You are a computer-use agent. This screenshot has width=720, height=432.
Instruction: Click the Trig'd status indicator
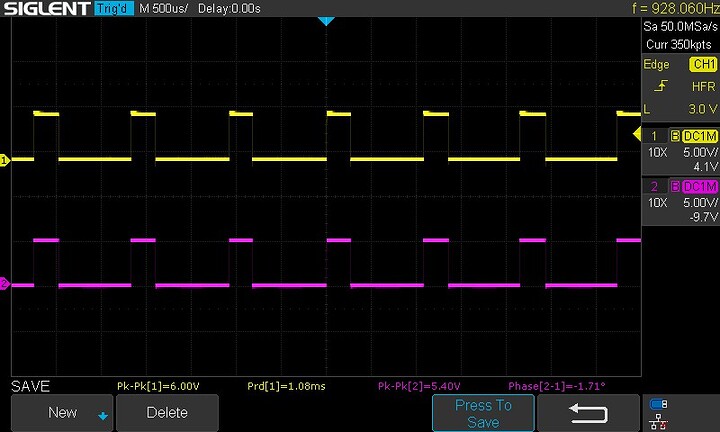click(x=114, y=8)
